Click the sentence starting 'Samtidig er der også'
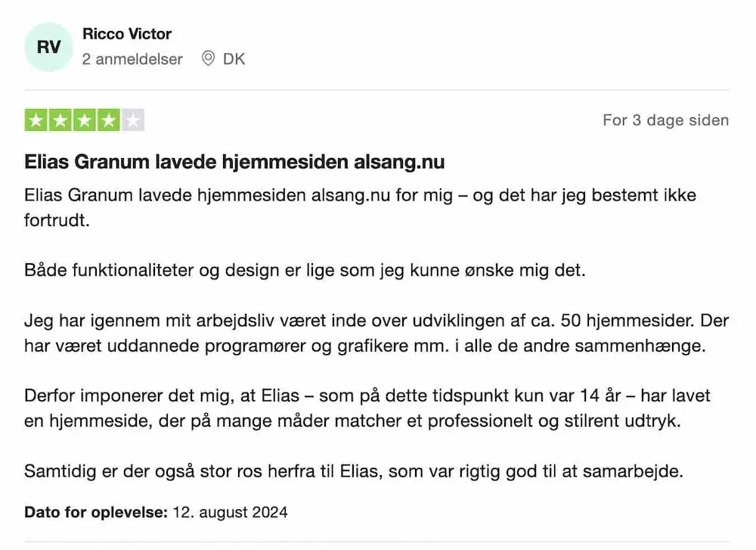The height and width of the screenshot is (550, 756). click(354, 471)
